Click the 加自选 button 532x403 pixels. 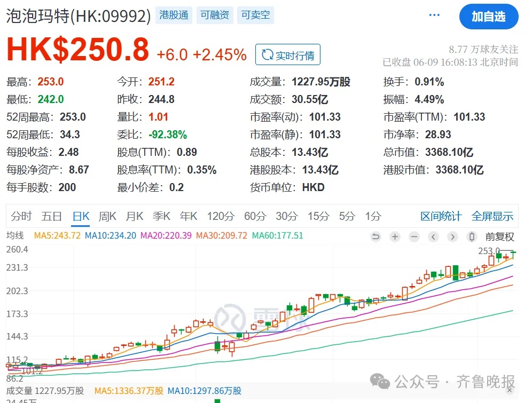coord(489,17)
